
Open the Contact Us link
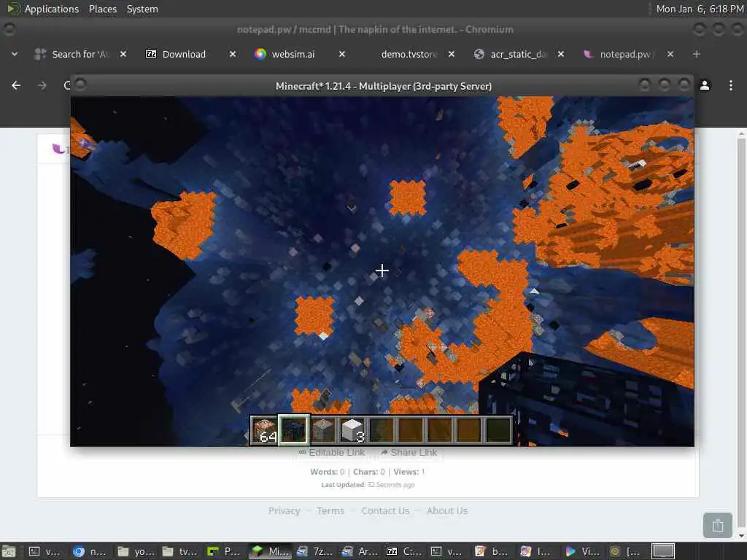(x=385, y=510)
